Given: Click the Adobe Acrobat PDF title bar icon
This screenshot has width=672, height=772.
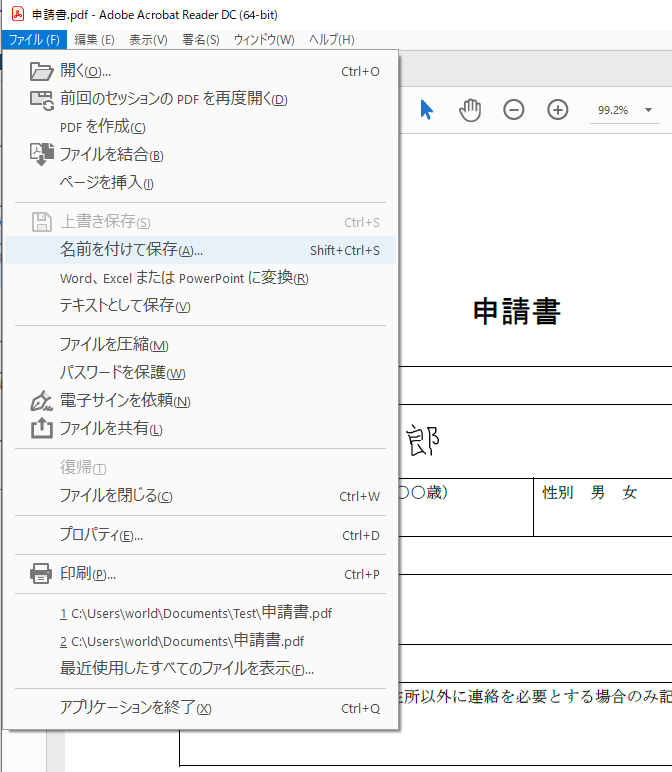Looking at the screenshot, I should pos(18,14).
